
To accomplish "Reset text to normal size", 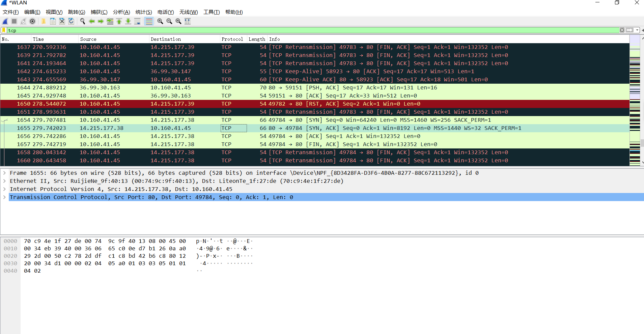I will pos(178,21).
